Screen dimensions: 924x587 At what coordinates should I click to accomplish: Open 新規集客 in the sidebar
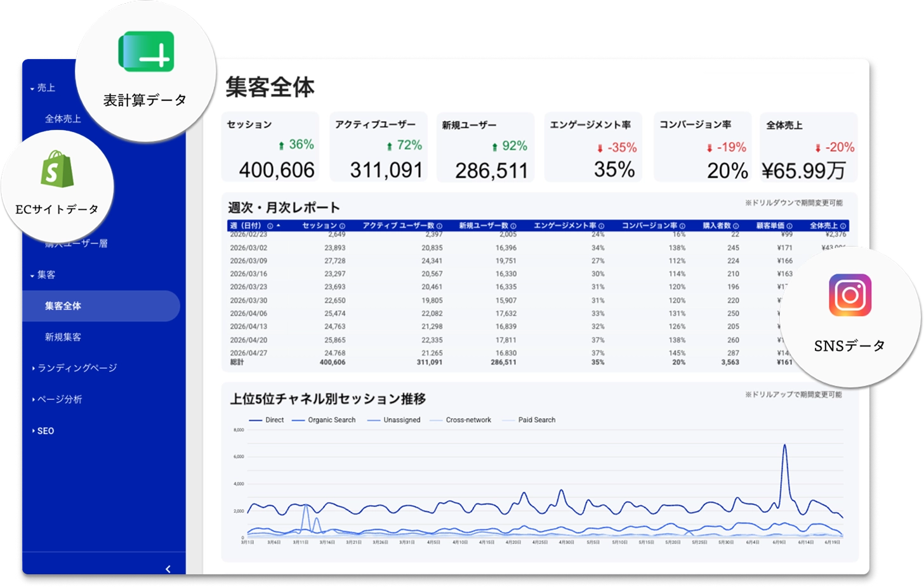(x=63, y=337)
